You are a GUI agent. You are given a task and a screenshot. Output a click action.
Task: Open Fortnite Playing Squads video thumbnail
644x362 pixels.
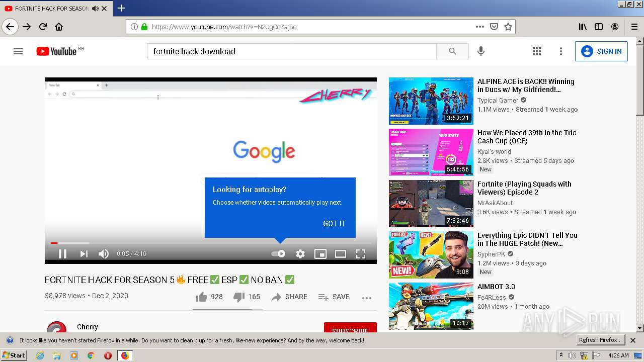point(431,203)
